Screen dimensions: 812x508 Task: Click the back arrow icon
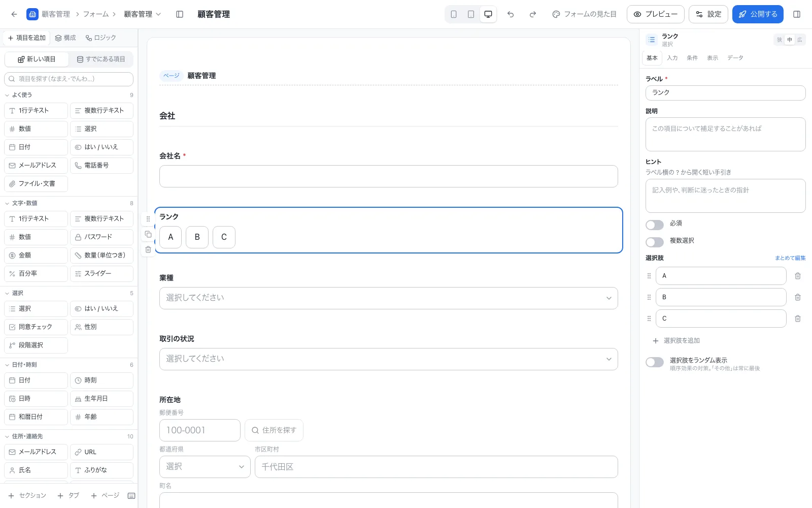click(14, 14)
